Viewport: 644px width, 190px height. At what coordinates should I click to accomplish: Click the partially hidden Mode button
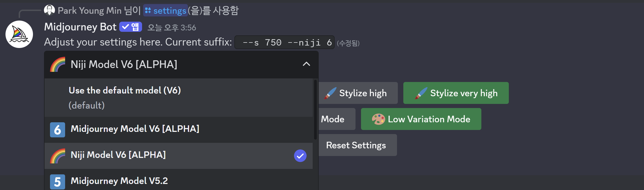point(337,119)
